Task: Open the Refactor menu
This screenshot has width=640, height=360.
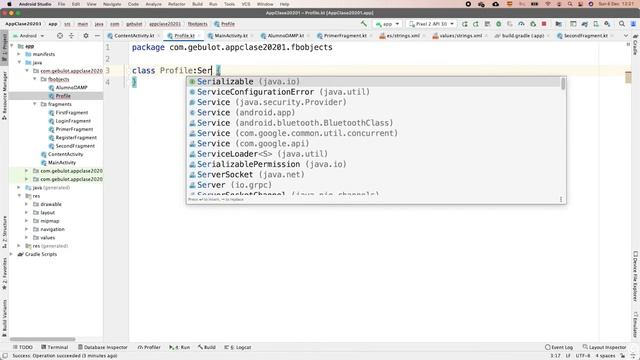Action: (177, 4)
